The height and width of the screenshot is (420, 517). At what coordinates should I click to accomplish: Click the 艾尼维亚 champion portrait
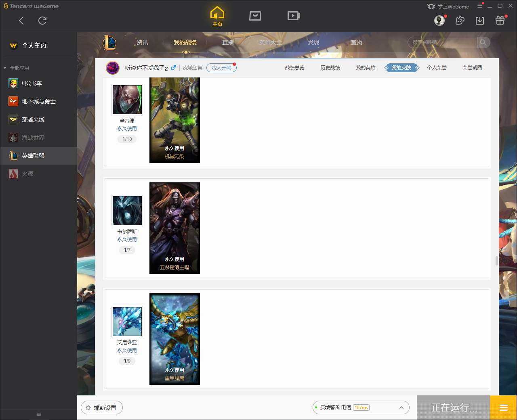(127, 322)
